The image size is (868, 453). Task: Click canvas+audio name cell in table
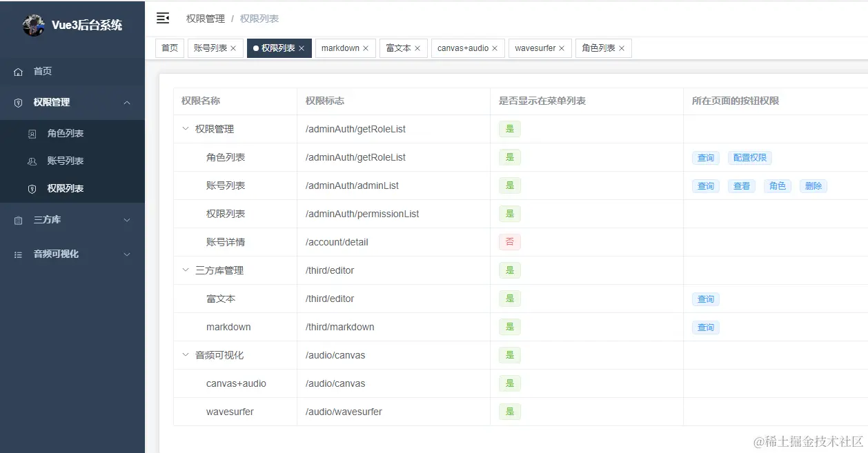[x=235, y=383]
